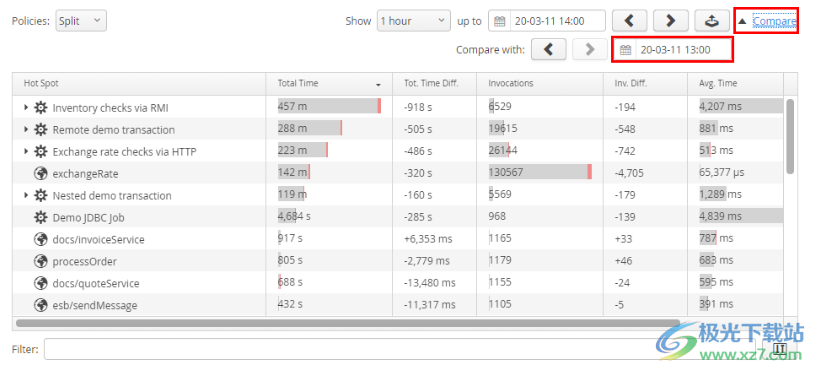Open the Show 1 hour dropdown
The image size is (815, 371).
[414, 21]
